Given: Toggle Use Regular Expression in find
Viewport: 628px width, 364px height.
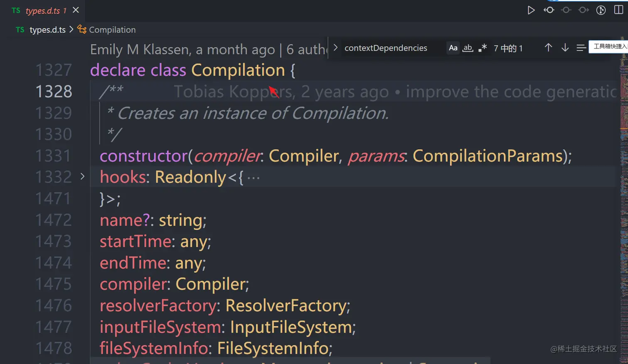Looking at the screenshot, I should [x=482, y=48].
